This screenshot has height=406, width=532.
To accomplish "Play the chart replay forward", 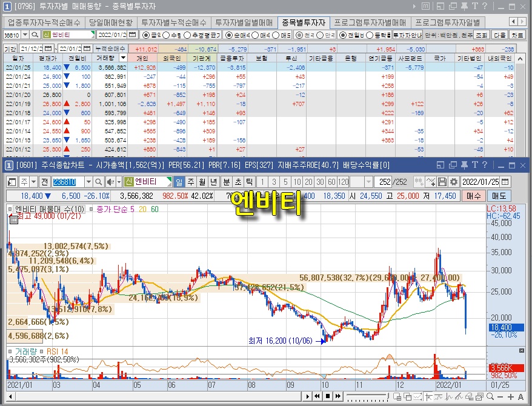I will tap(307, 396).
